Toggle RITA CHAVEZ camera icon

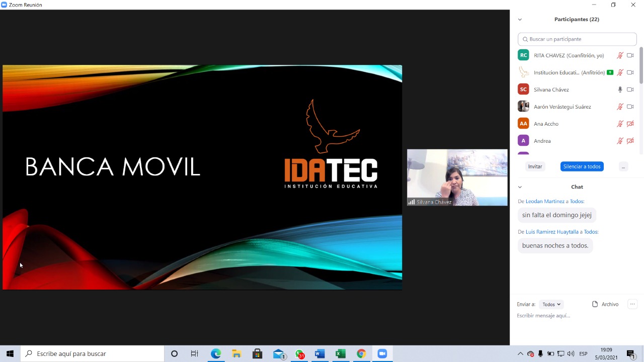tap(630, 55)
